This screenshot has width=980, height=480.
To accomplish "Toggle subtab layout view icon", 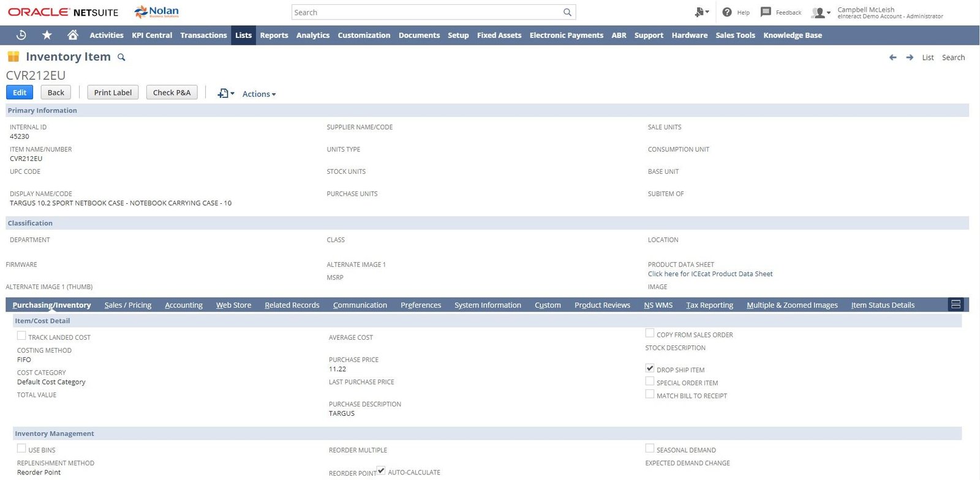I will pyautogui.click(x=956, y=304).
